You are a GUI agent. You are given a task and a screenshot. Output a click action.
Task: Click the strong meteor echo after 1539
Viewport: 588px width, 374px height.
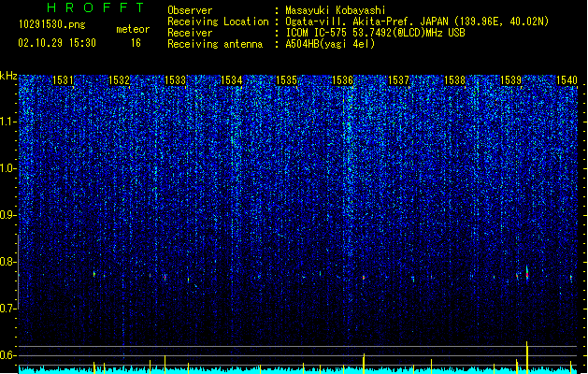pyautogui.click(x=527, y=273)
